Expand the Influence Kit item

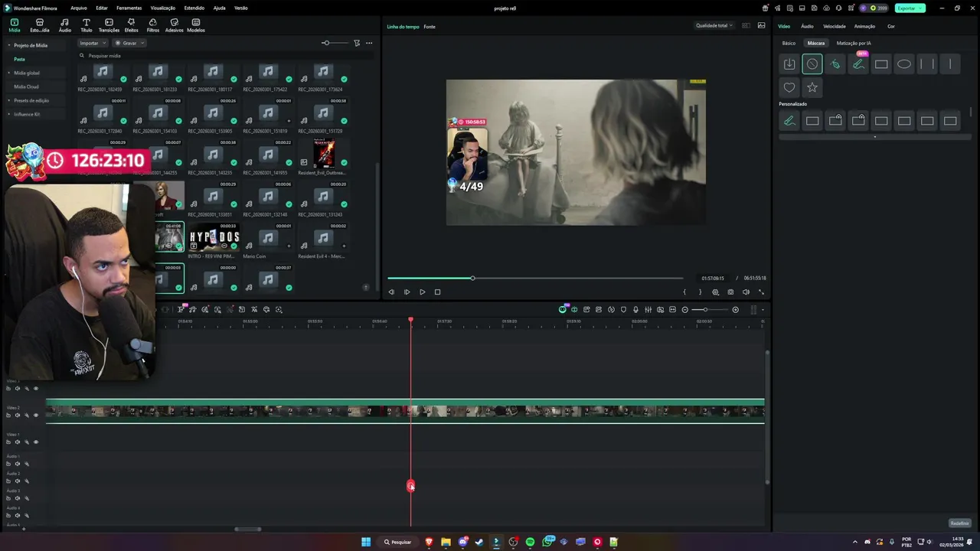(9, 114)
